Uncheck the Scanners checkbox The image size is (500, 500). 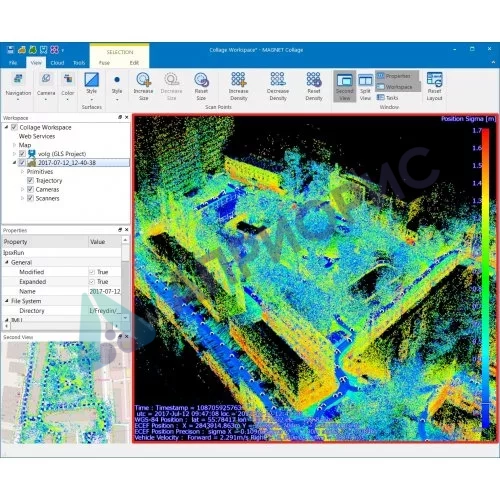click(30, 198)
